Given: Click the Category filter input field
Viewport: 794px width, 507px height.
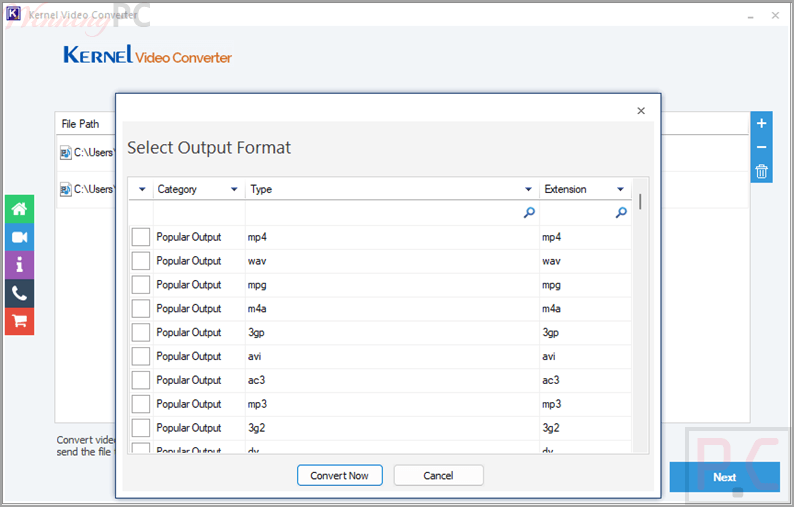Looking at the screenshot, I should pos(199,213).
